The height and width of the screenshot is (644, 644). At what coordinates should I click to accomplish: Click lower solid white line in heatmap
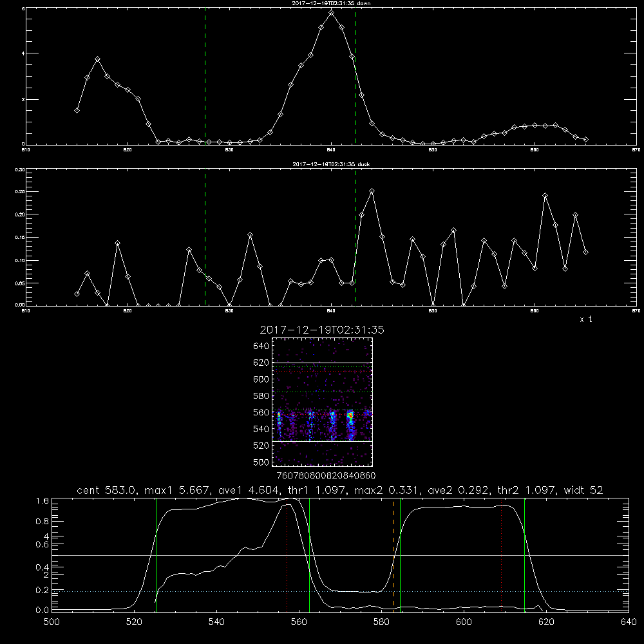click(x=322, y=441)
